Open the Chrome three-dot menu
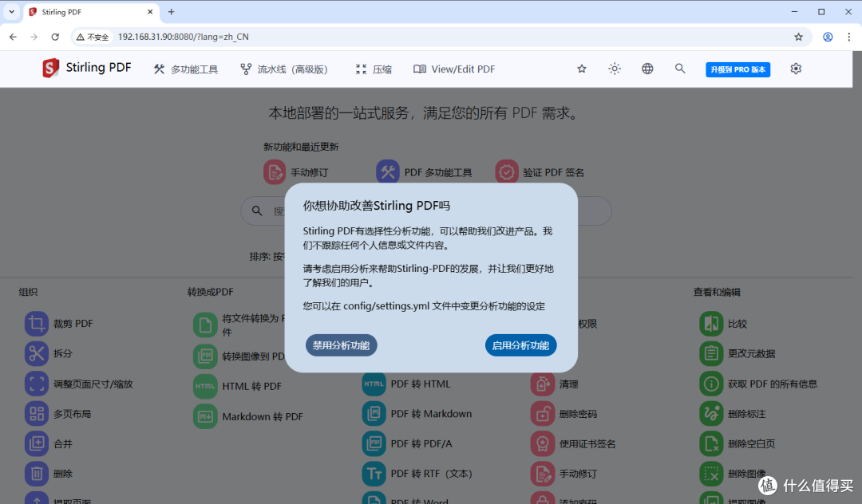 coord(848,37)
